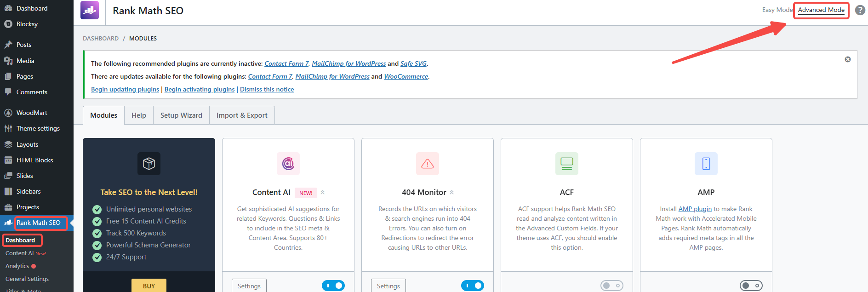Dismiss the plugin notice with X icon
The height and width of the screenshot is (292, 868).
click(x=848, y=59)
